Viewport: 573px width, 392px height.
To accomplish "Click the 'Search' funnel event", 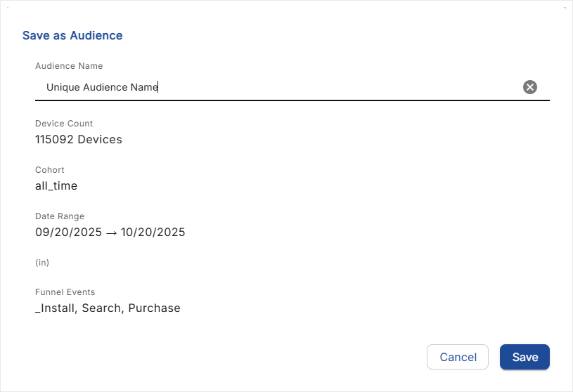I will (101, 308).
